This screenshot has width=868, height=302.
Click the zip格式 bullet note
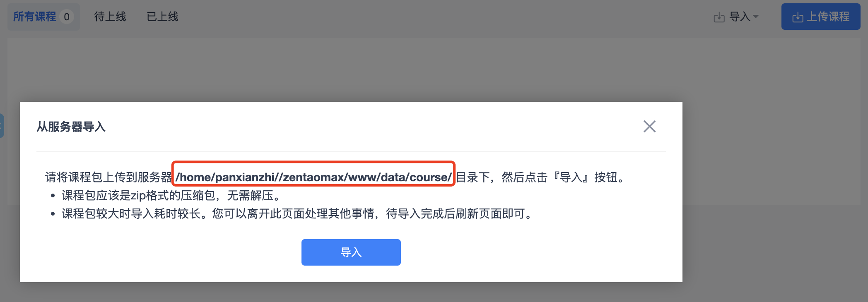pos(171,195)
